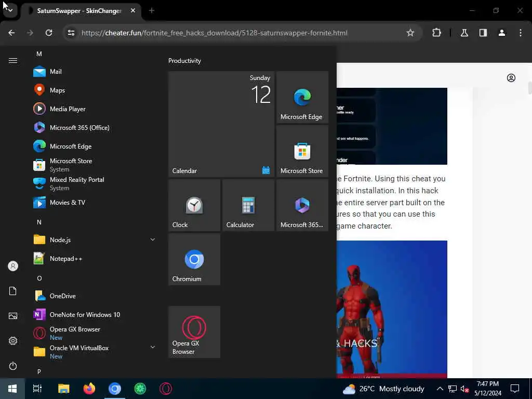Click the Power button in Start sidebar

click(13, 366)
